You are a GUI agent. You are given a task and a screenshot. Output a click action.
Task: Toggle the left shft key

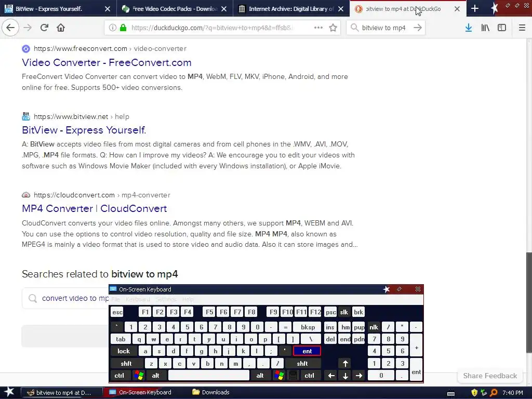point(126,363)
